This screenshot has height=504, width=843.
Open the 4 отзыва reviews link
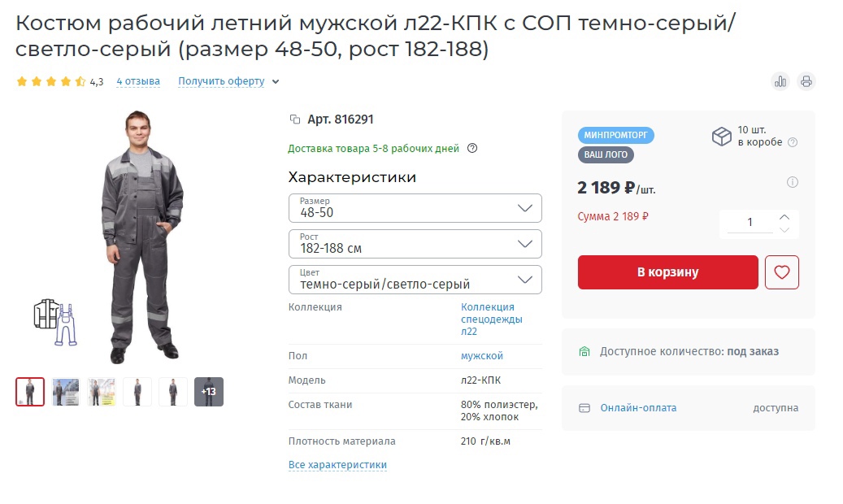(138, 81)
